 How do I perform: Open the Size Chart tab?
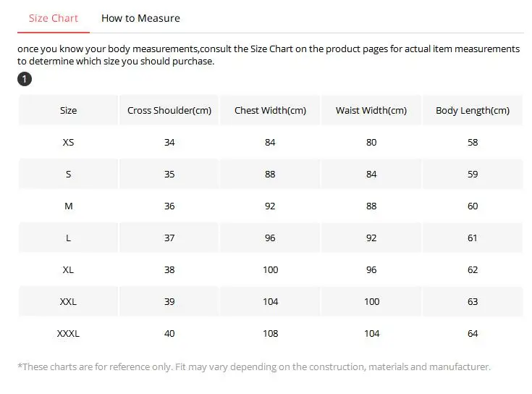54,18
